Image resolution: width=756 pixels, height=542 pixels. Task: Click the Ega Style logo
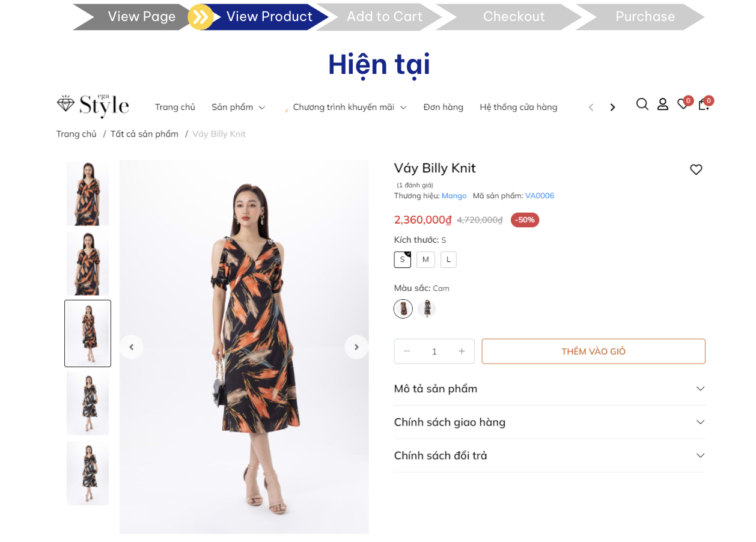pyautogui.click(x=93, y=105)
